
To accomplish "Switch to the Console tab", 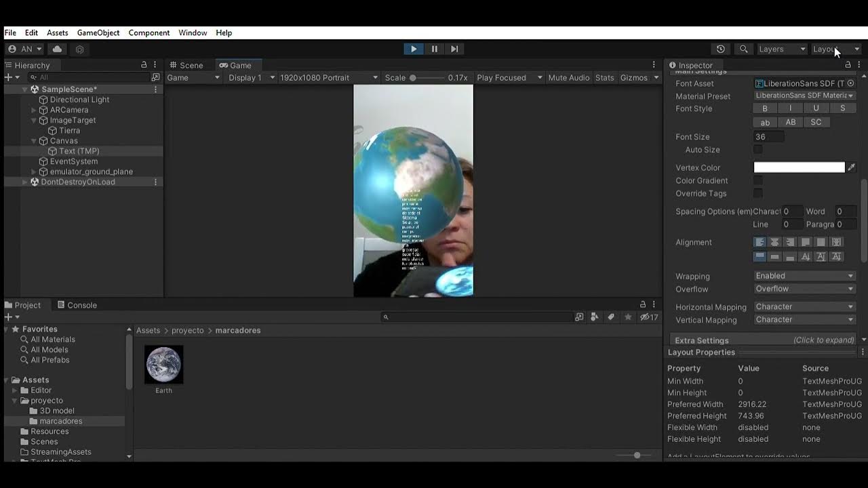I will tap(77, 305).
